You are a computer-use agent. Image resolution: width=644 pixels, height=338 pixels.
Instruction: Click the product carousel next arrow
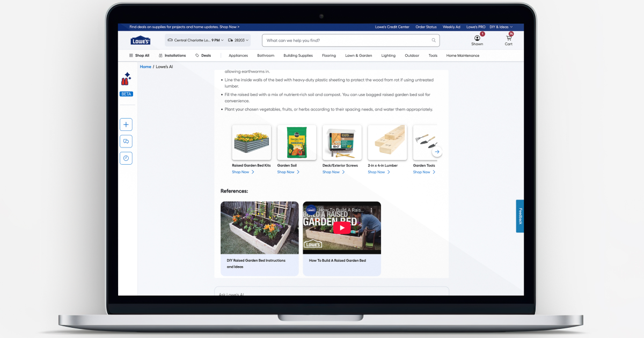point(437,152)
